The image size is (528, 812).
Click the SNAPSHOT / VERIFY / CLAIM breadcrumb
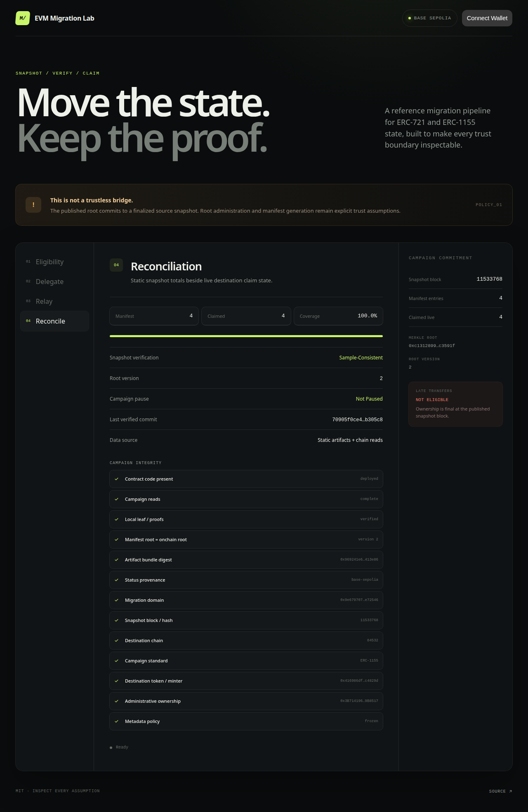pyautogui.click(x=57, y=73)
